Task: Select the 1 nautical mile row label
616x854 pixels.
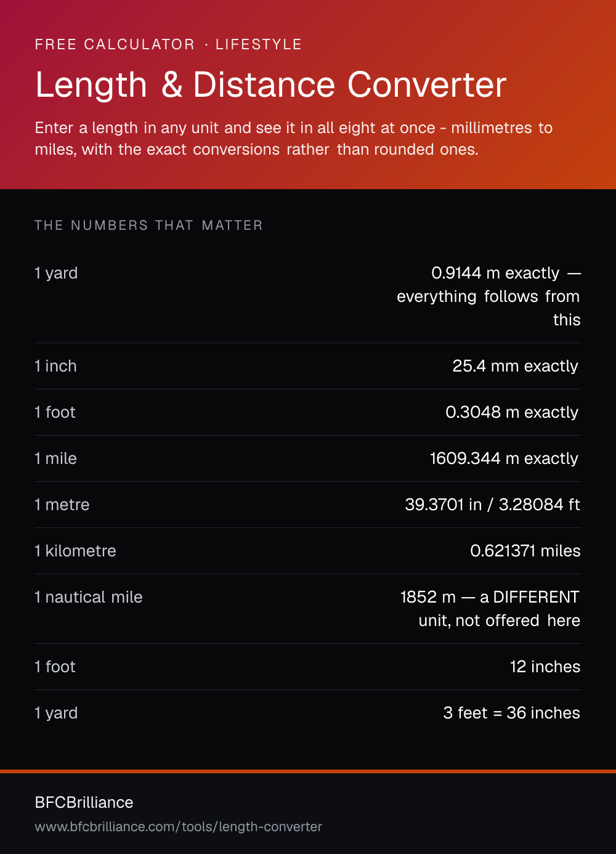Action: 89,597
